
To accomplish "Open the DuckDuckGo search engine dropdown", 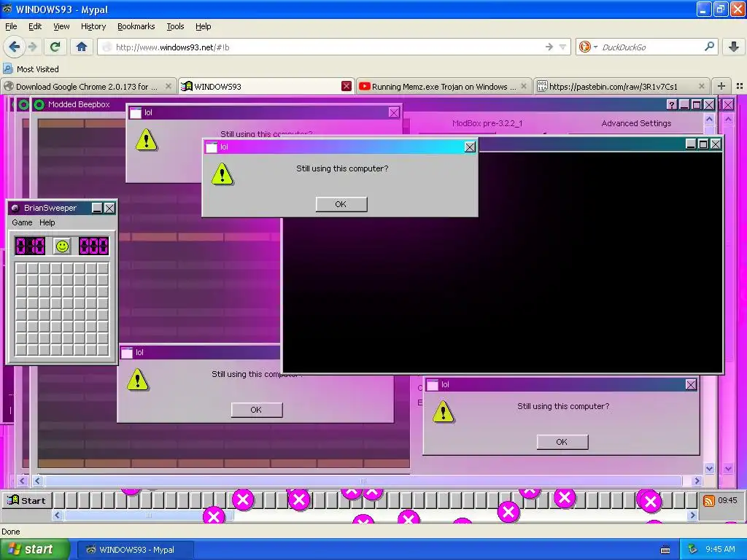I will (595, 47).
